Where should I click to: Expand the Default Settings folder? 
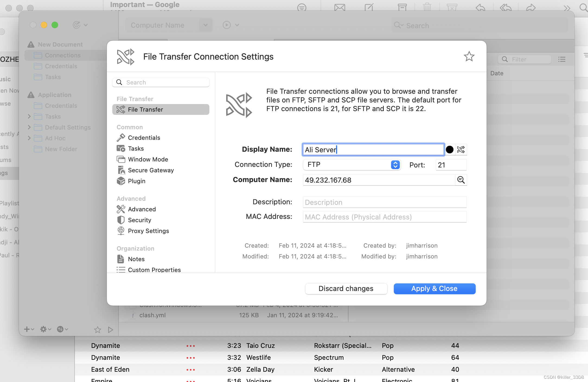29,127
